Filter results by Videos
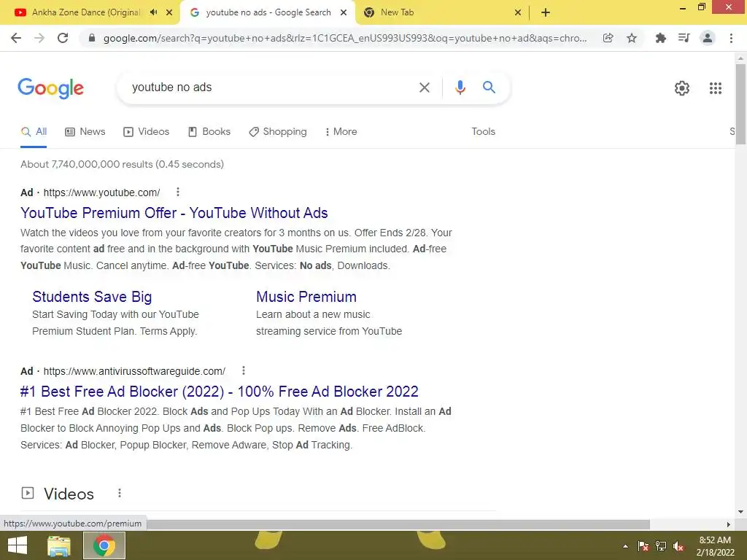Screen dimensions: 747x560 tap(146, 132)
